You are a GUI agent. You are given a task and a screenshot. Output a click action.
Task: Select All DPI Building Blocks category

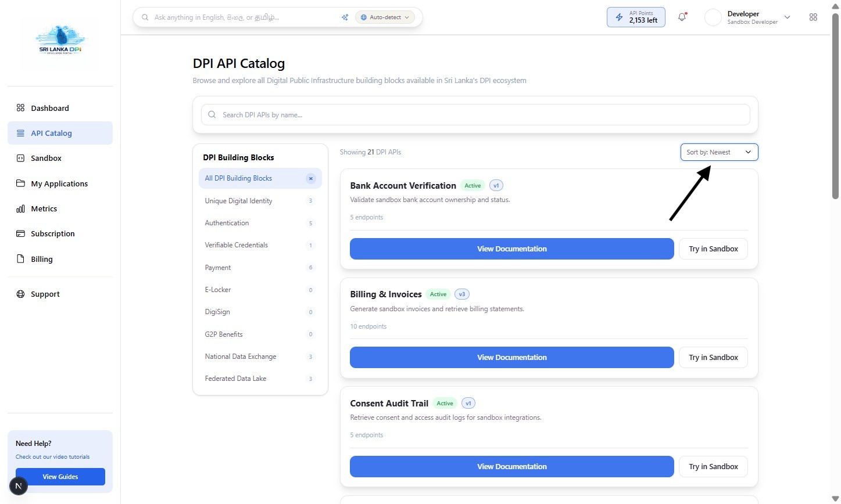[260, 178]
